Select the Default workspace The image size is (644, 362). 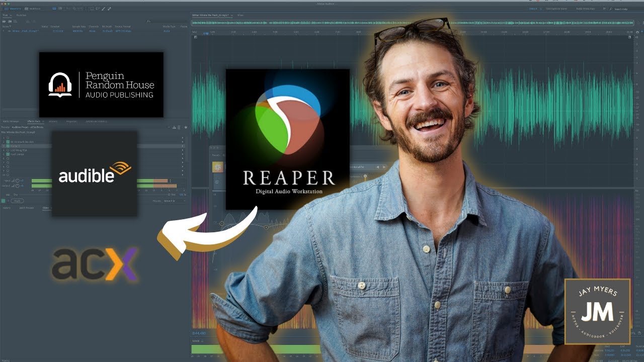533,9
